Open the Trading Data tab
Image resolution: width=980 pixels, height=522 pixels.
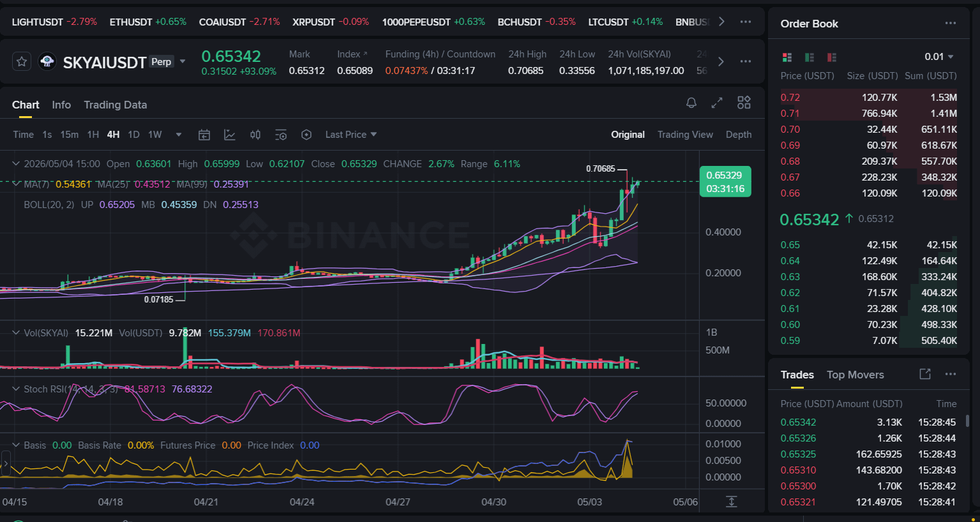tap(116, 105)
